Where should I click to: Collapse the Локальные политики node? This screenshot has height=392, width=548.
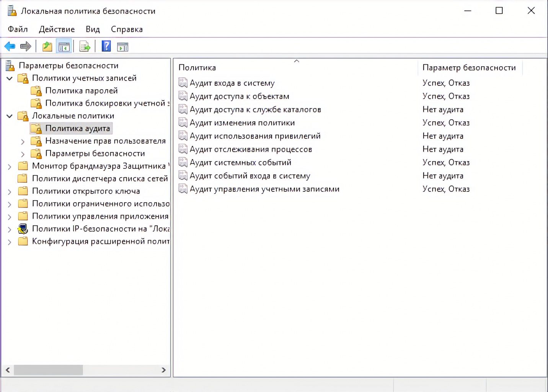click(x=10, y=116)
